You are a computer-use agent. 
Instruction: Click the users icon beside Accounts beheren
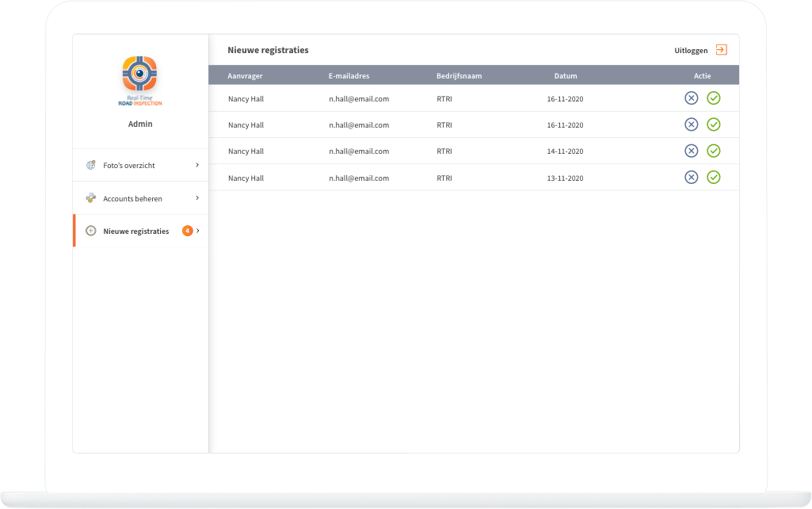(x=90, y=198)
